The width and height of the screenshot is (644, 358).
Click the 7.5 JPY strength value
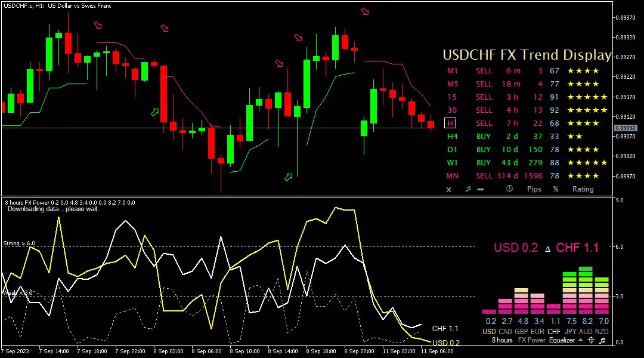(x=571, y=322)
